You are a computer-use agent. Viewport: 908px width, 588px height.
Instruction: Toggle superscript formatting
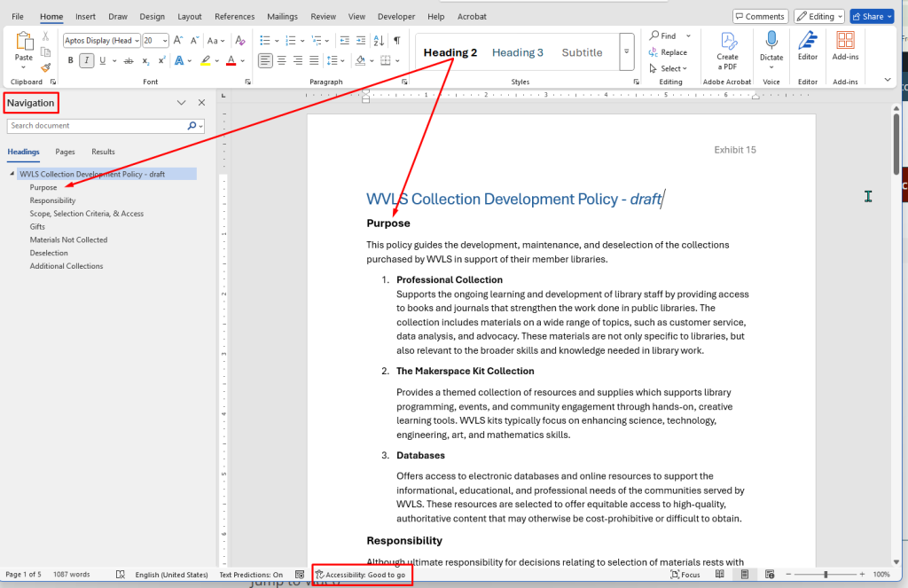[x=161, y=60]
